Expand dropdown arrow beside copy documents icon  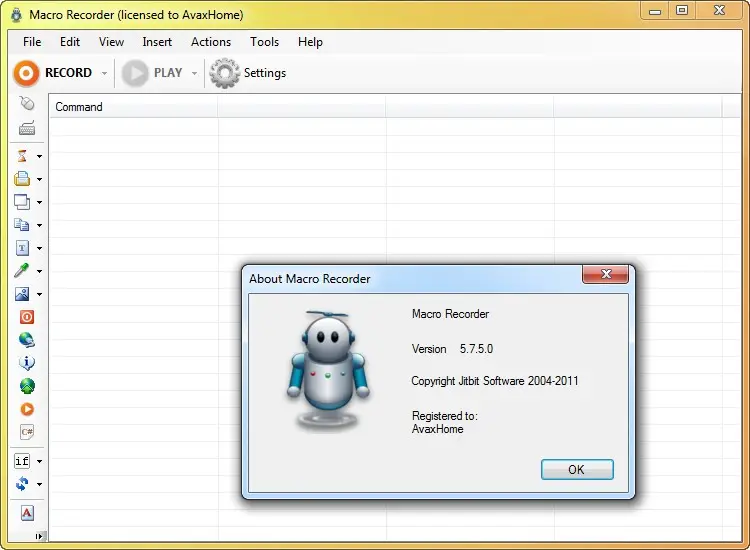click(39, 225)
